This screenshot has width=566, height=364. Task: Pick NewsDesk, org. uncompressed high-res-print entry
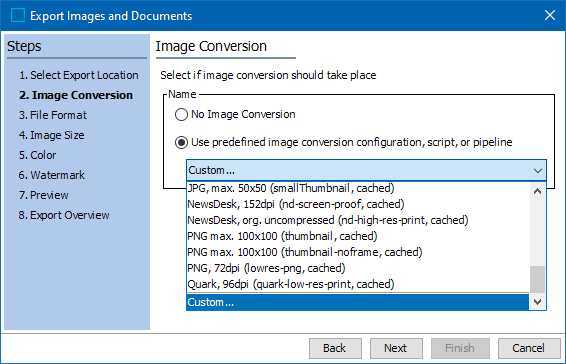[358, 220]
